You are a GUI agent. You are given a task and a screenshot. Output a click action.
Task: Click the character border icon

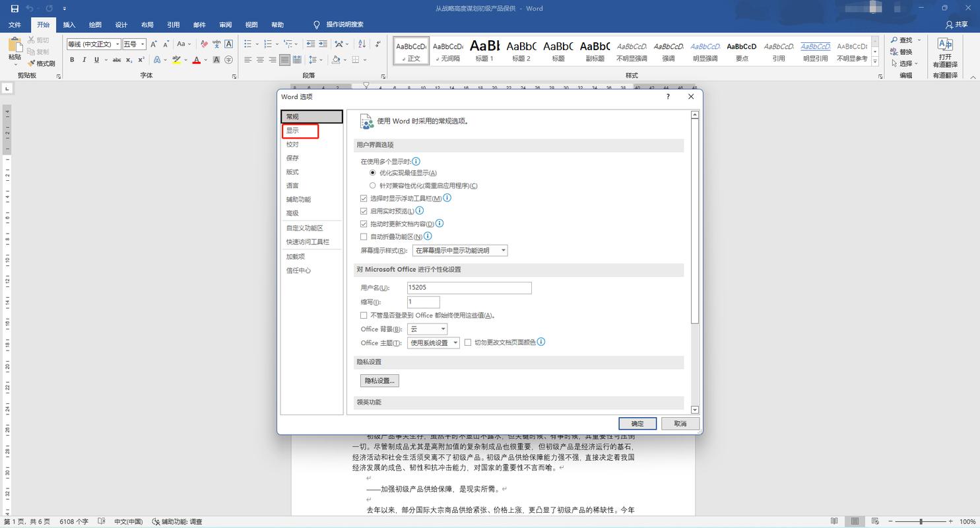[229, 44]
